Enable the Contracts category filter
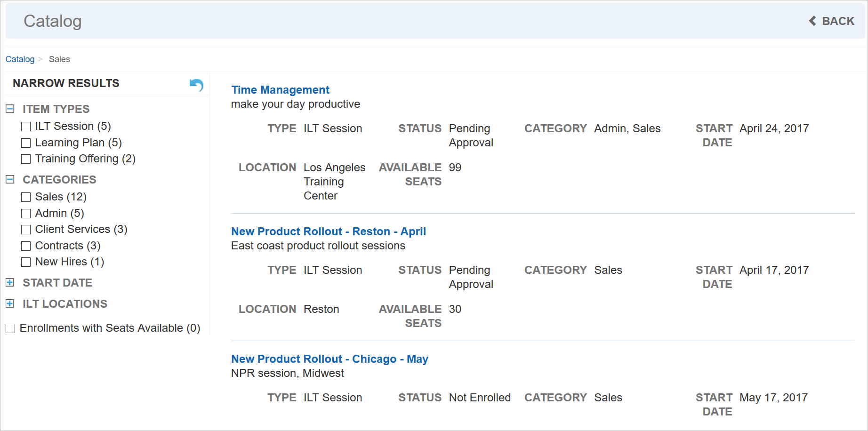The image size is (868, 431). 26,246
